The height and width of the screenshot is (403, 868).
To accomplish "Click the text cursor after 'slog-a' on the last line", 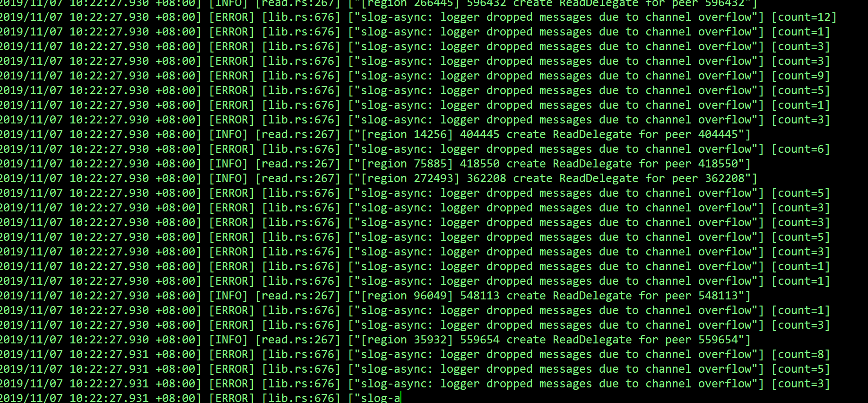I will 401,398.
